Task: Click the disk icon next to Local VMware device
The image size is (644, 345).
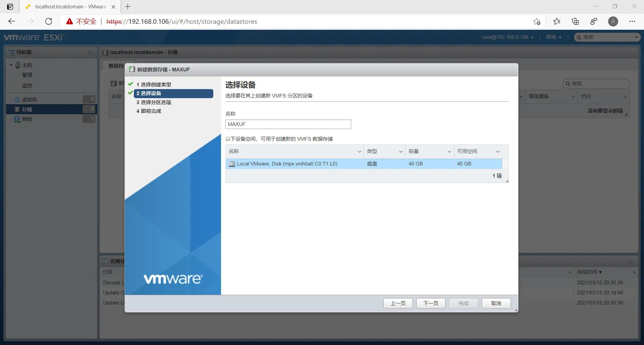Action: tap(232, 164)
